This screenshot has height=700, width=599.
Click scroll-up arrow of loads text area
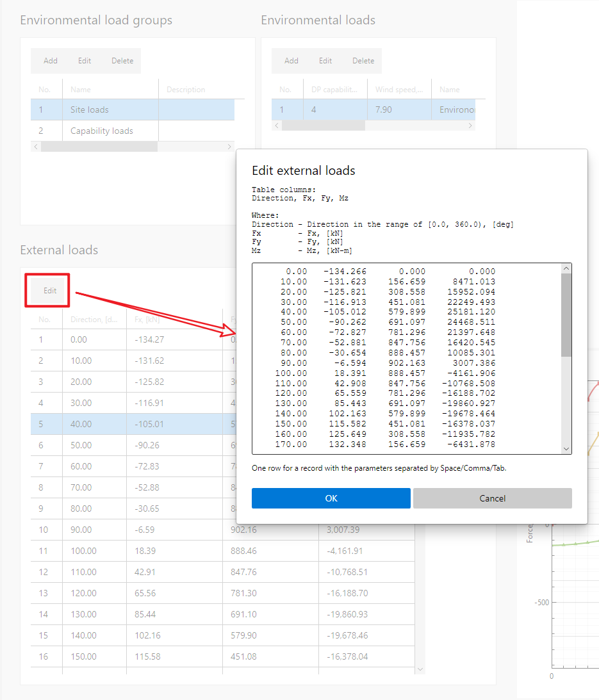[566, 268]
